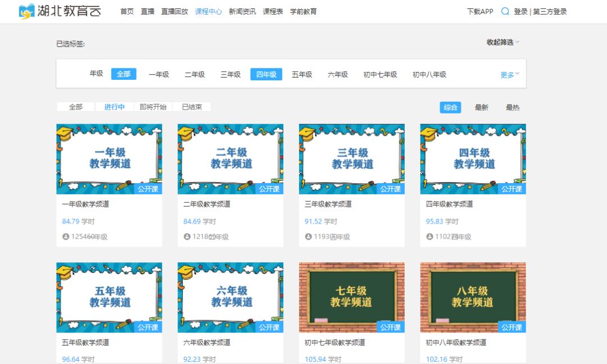607x364 pixels.
Task: Click 下载APP link
Action: [x=480, y=12]
